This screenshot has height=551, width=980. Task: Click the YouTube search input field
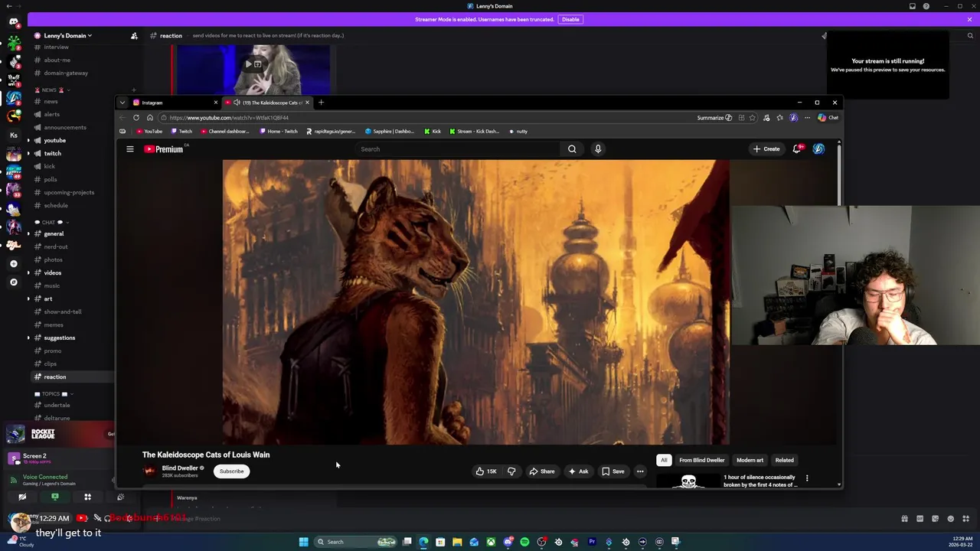(458, 149)
